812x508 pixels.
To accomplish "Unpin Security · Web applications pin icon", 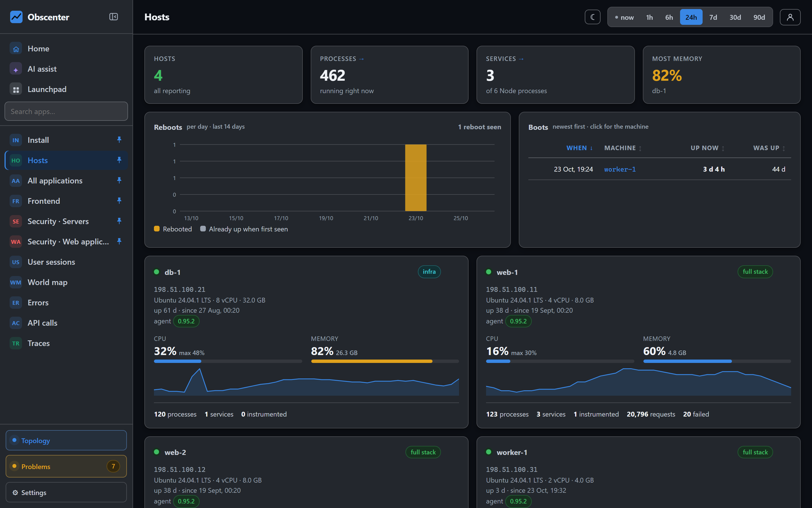I will [x=119, y=241].
